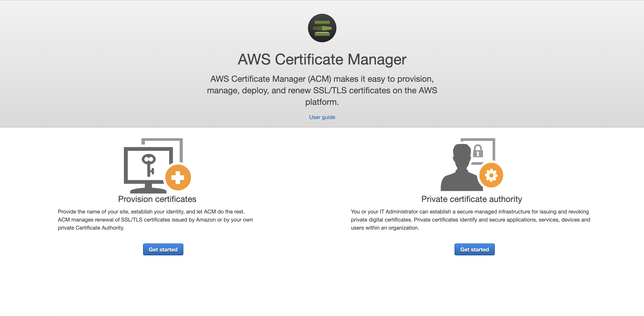Image resolution: width=644 pixels, height=316 pixels.
Task: Click the Private certificate authority heading
Action: pyautogui.click(x=472, y=199)
